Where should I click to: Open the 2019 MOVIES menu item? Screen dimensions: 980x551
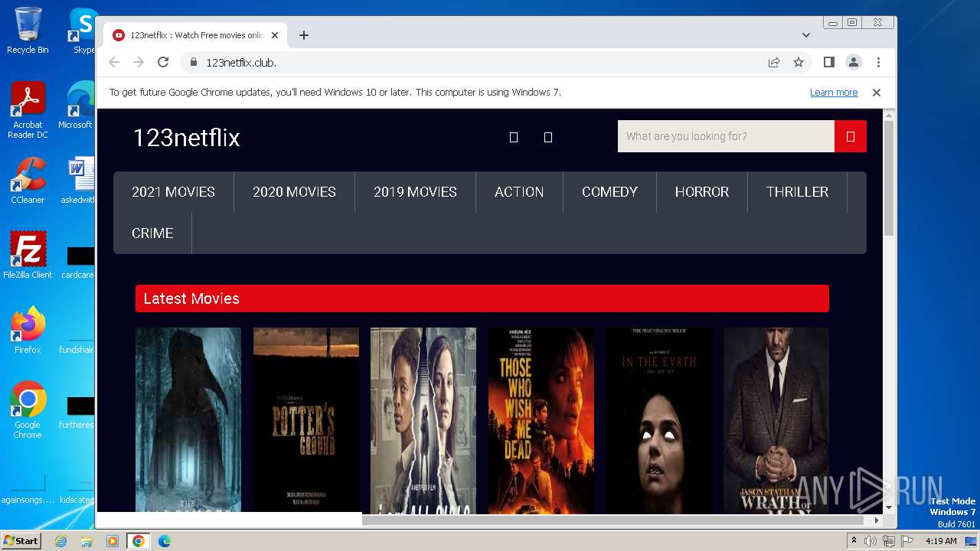(x=415, y=192)
